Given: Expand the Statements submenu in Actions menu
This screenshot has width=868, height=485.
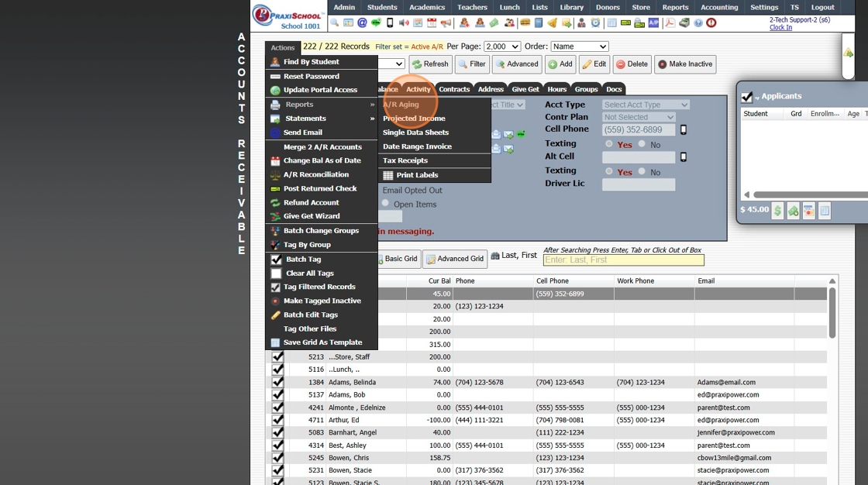Looking at the screenshot, I should pyautogui.click(x=322, y=119).
